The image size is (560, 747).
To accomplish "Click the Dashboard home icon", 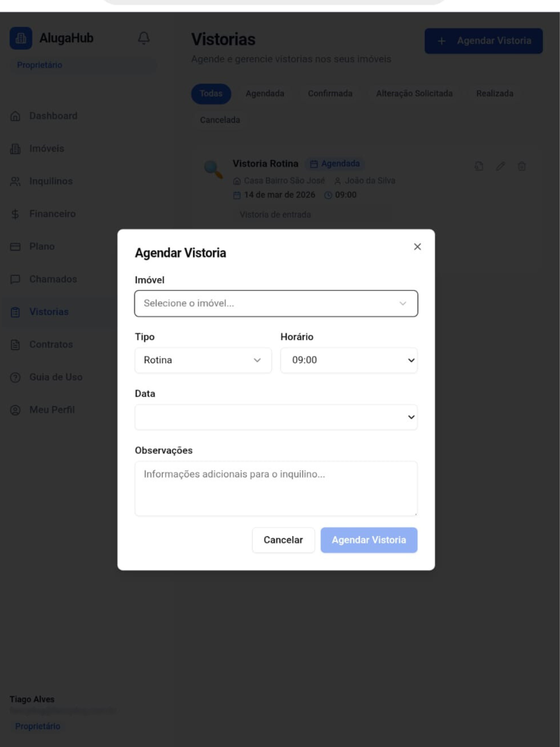I will (x=15, y=116).
